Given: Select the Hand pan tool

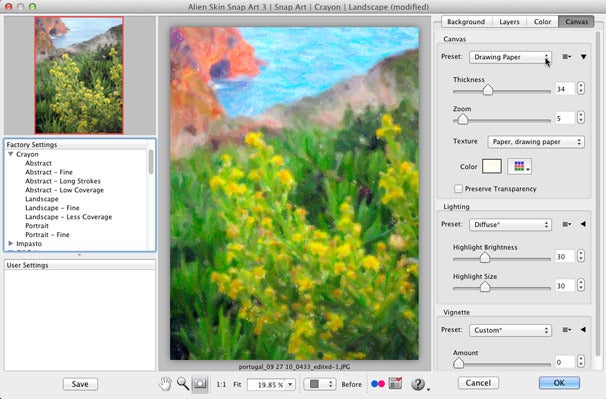Looking at the screenshot, I should point(165,384).
